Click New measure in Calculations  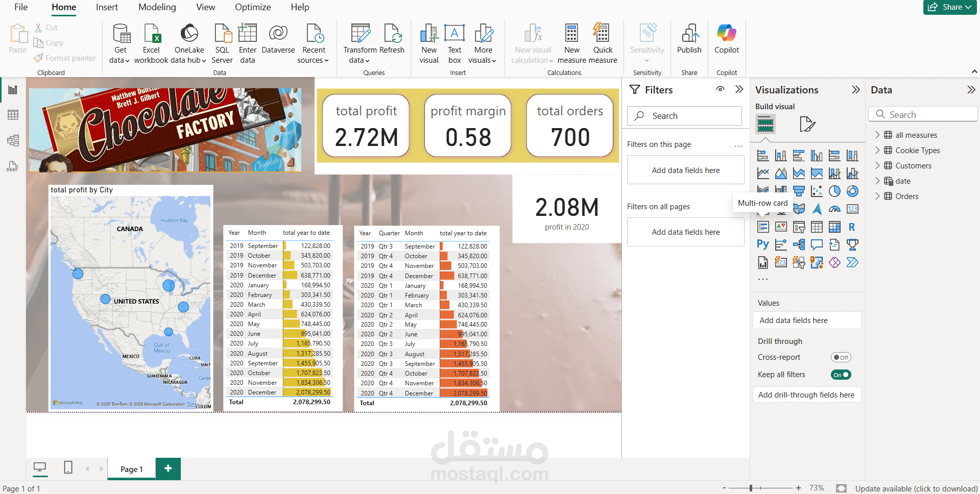pyautogui.click(x=572, y=44)
